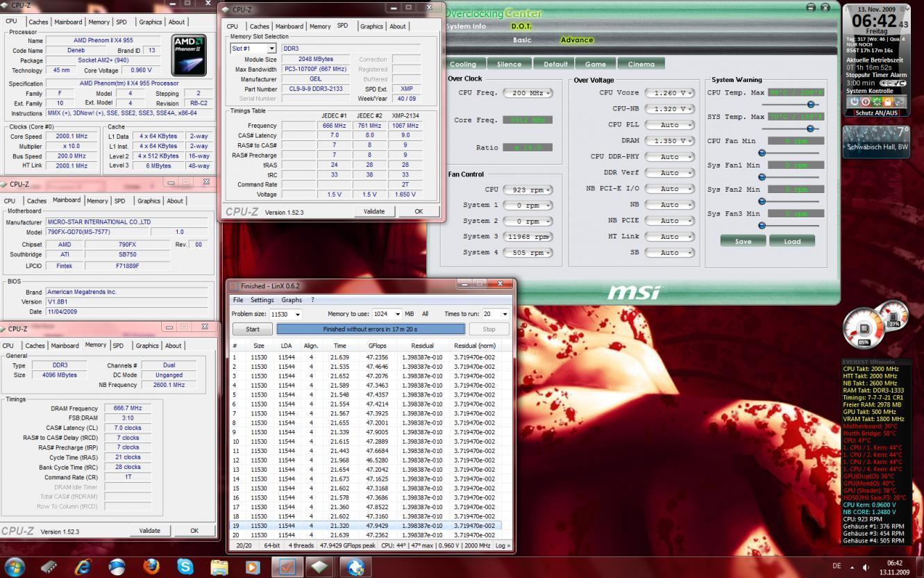924x578 pixels.
Task: Open the File menu in LinX
Action: (238, 300)
